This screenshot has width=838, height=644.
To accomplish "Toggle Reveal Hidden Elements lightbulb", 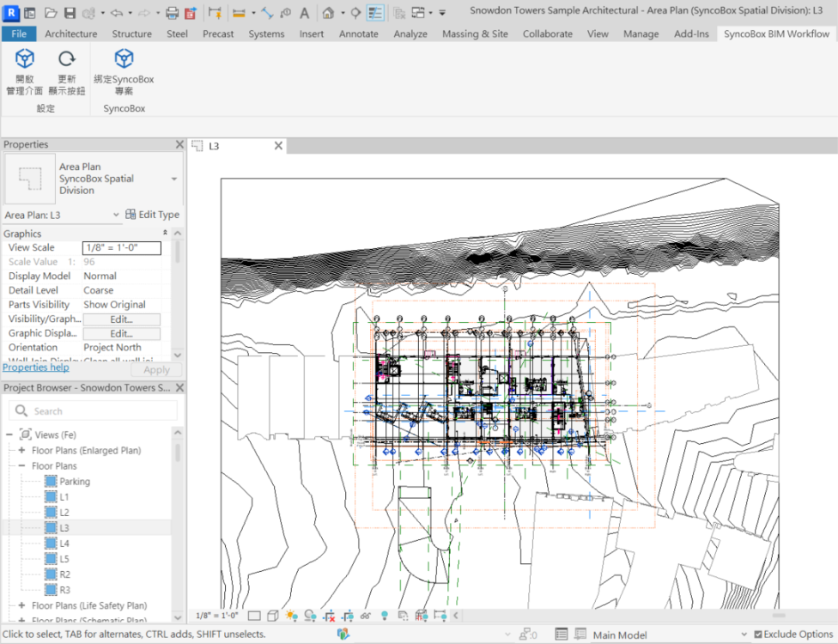I will pos(385,616).
